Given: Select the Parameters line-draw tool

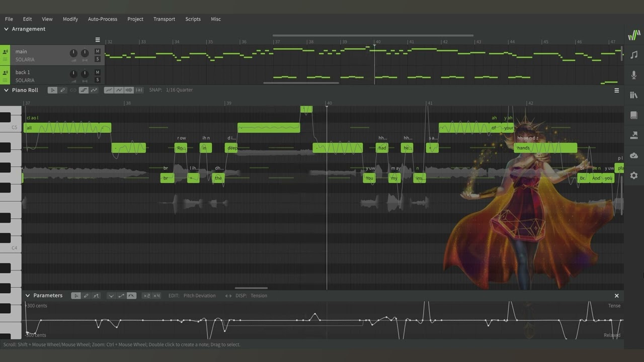Looking at the screenshot, I should click(x=96, y=296).
